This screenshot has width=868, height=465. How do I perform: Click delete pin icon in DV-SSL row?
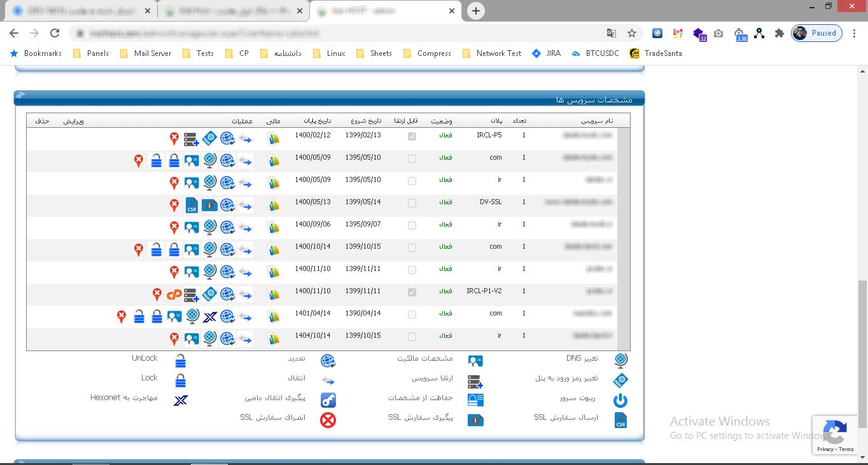174,205
